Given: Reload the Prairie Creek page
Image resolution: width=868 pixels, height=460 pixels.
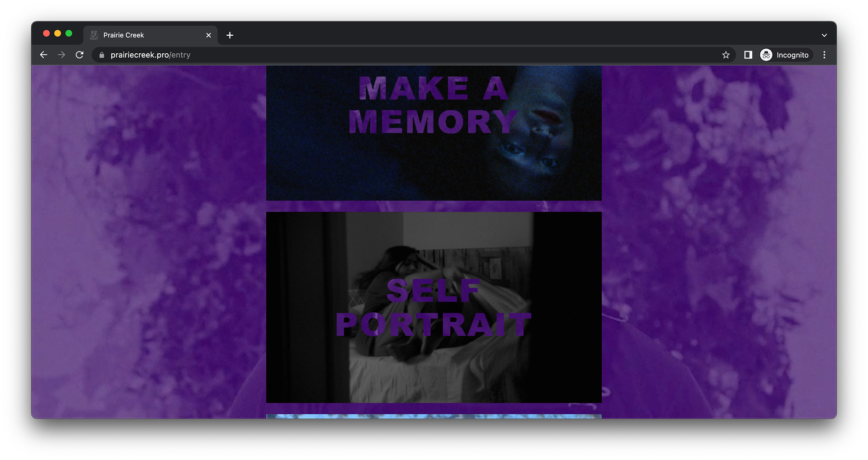Looking at the screenshot, I should [x=80, y=55].
